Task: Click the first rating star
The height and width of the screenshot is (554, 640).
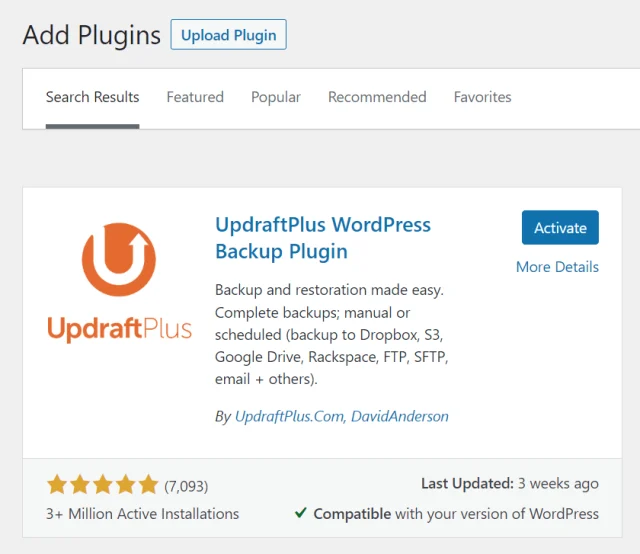Action: point(57,486)
